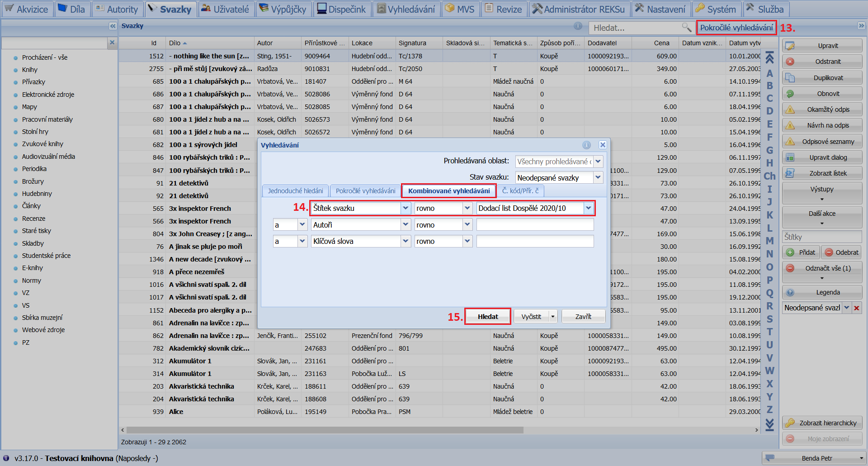Screen dimensions: 868x466
Task: Expand the Štítek svazku field dropdown
Action: pyautogui.click(x=406, y=208)
